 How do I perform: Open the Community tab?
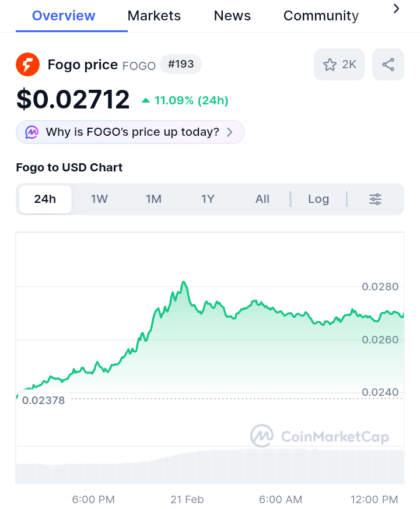pos(321,16)
